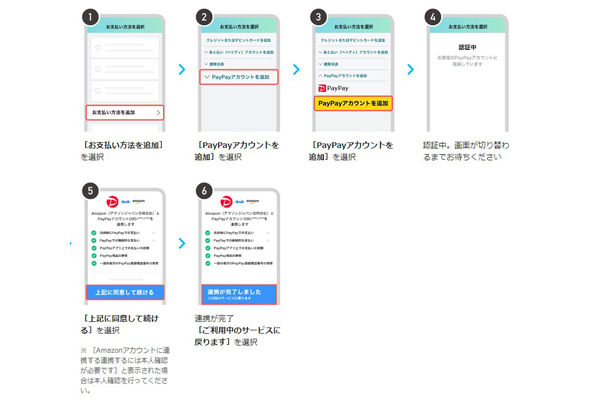Click caption 認証中。画面が切り替わるまでお待ちください
Image resolution: width=600 pixels, height=400 pixels.
(x=466, y=151)
